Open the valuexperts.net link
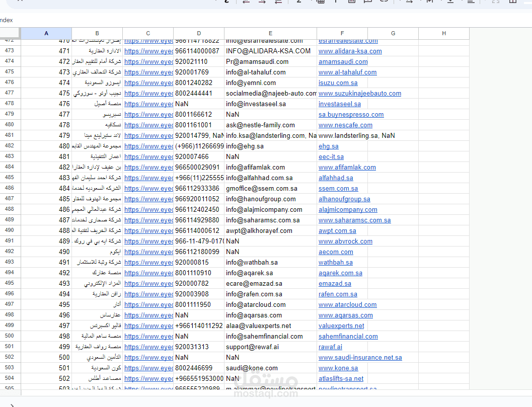Image resolution: width=532 pixels, height=407 pixels. pyautogui.click(x=341, y=325)
